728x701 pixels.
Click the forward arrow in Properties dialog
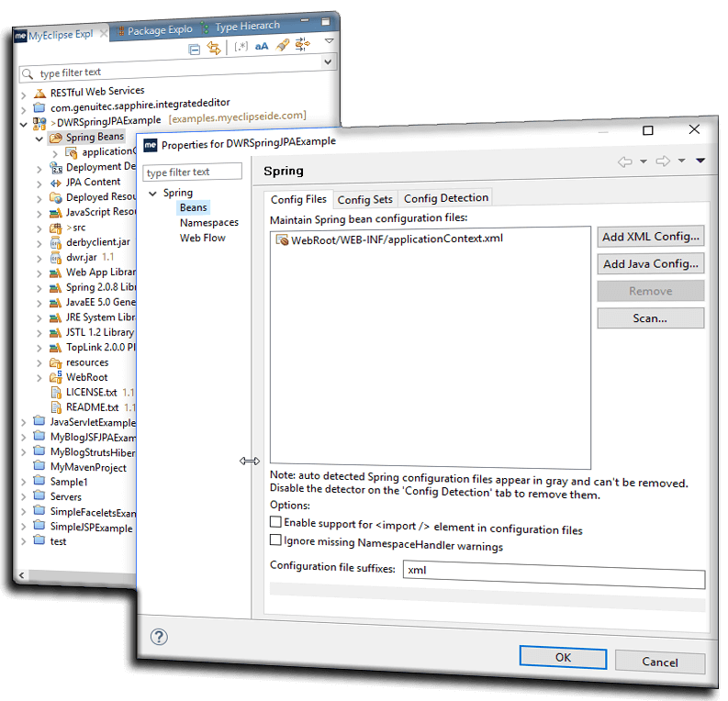point(663,161)
